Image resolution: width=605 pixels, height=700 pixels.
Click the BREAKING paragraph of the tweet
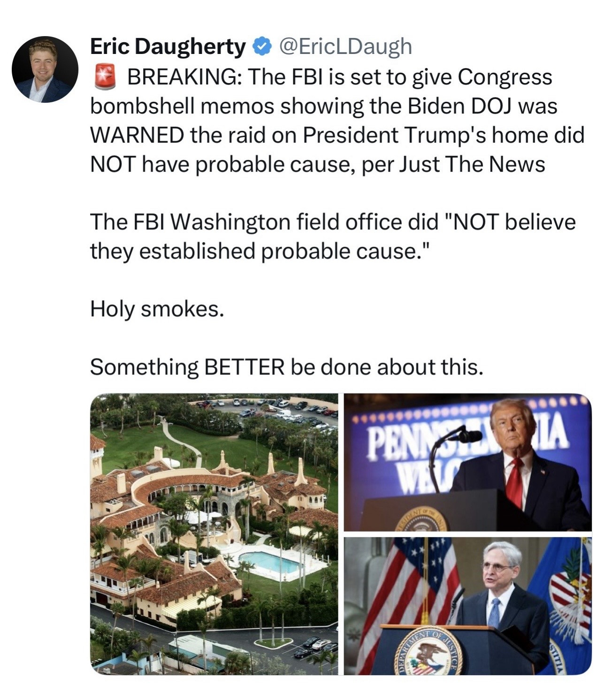pyautogui.click(x=337, y=121)
